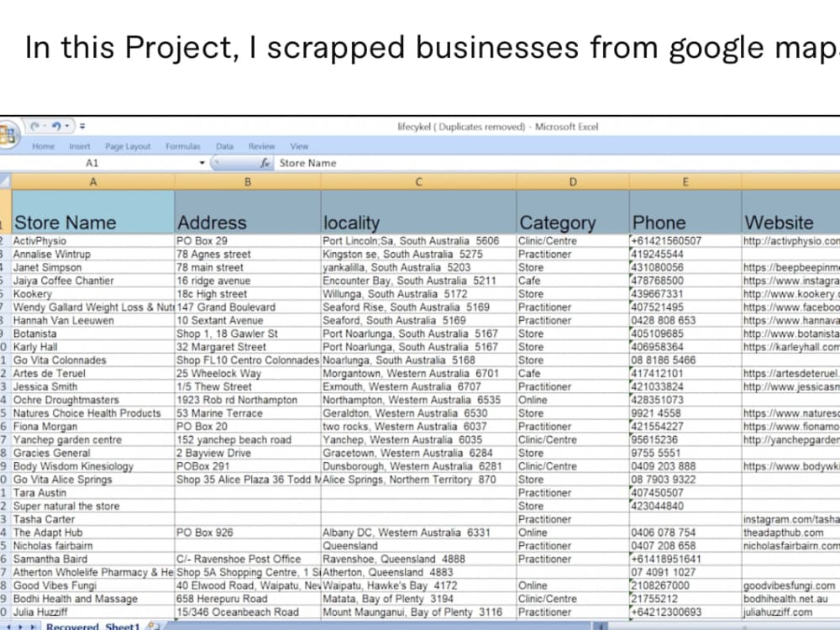Click the Phone header cell
Screen dimensions: 840x630
click(x=685, y=213)
